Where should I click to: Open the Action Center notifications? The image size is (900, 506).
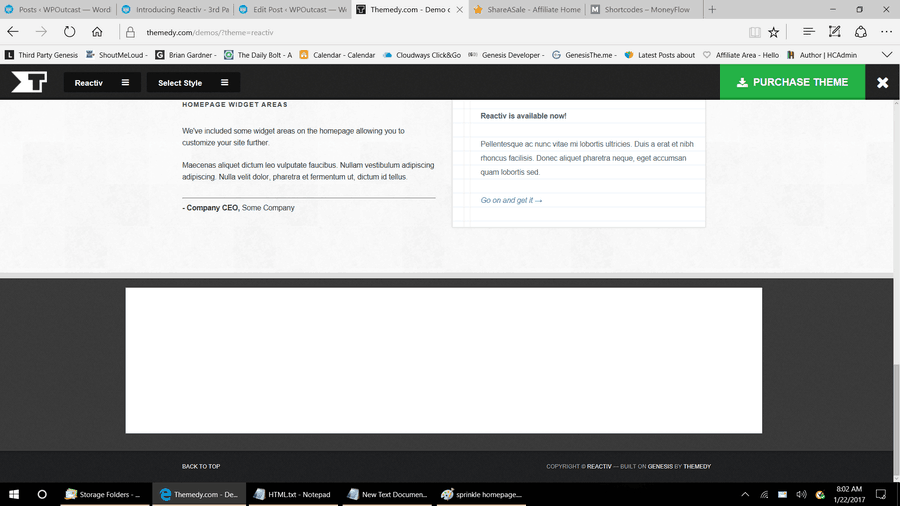(x=880, y=494)
